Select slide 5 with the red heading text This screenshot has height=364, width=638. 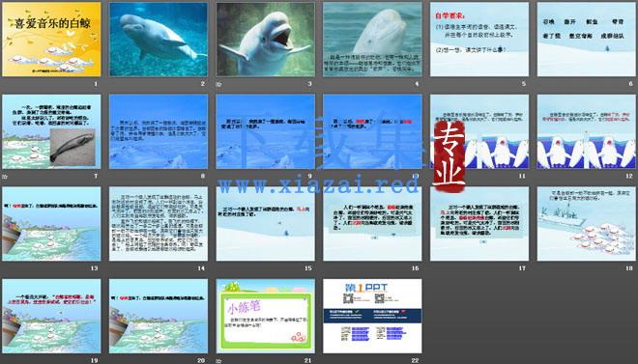click(479, 40)
